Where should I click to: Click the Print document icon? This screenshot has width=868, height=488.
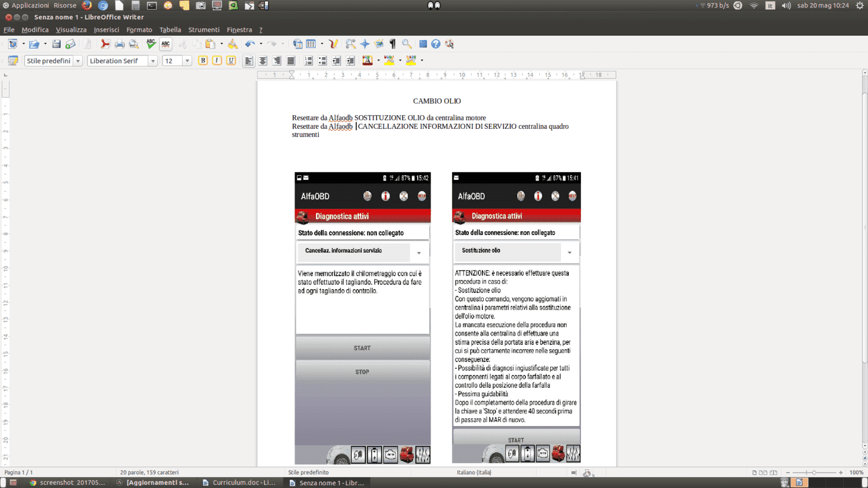(119, 44)
